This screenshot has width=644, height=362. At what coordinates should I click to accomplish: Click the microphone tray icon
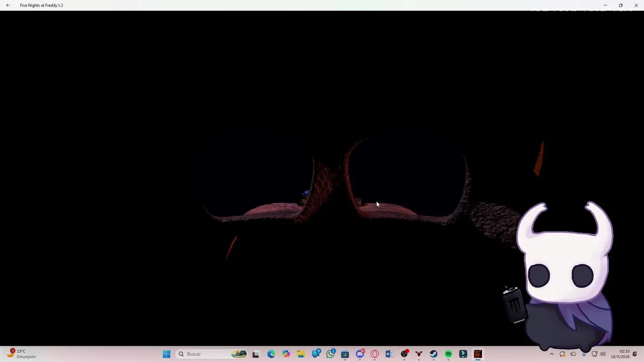[x=584, y=354]
